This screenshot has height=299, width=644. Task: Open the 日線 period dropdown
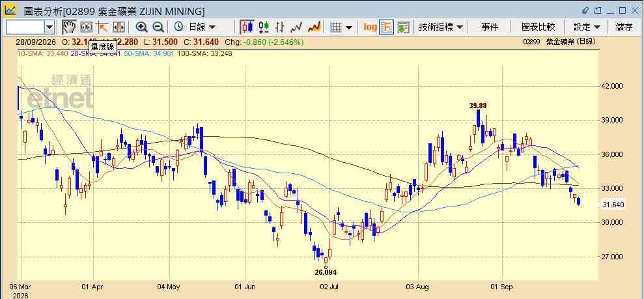pyautogui.click(x=202, y=27)
